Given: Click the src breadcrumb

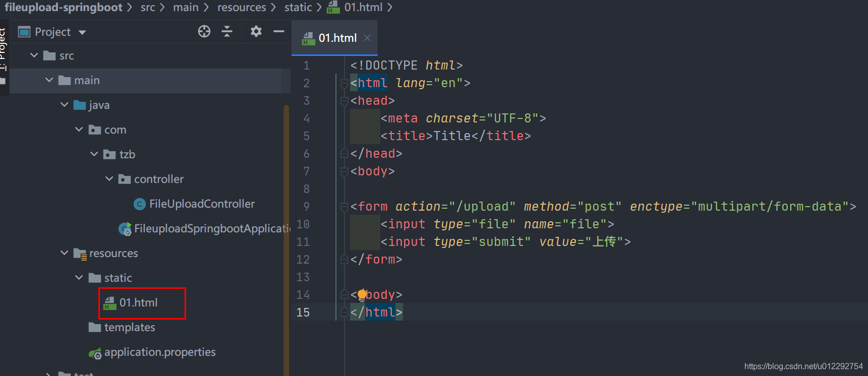Looking at the screenshot, I should click(x=148, y=7).
